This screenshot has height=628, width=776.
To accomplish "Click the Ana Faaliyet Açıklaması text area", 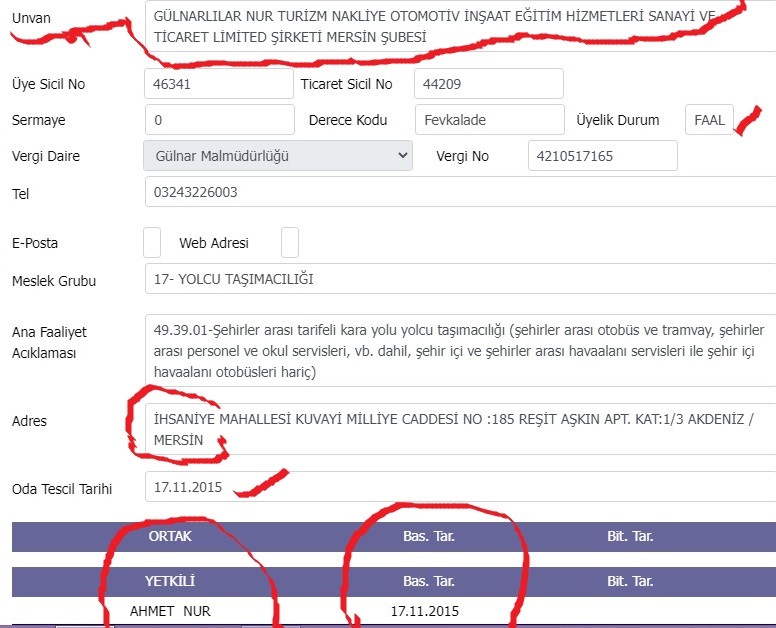I will (460, 350).
